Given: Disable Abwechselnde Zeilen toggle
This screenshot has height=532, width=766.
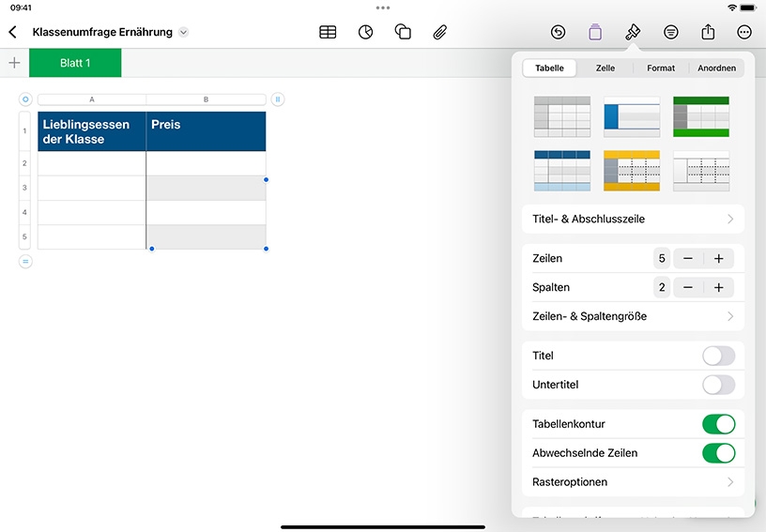Looking at the screenshot, I should tap(718, 453).
